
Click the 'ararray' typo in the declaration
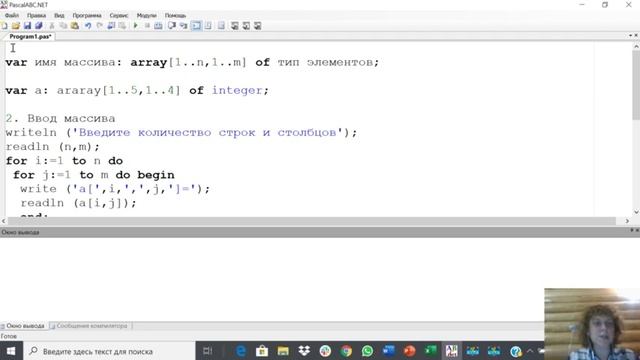click(78, 91)
